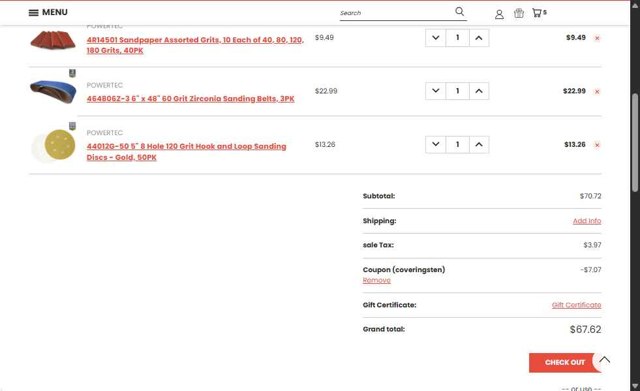Open the user account icon

[499, 14]
